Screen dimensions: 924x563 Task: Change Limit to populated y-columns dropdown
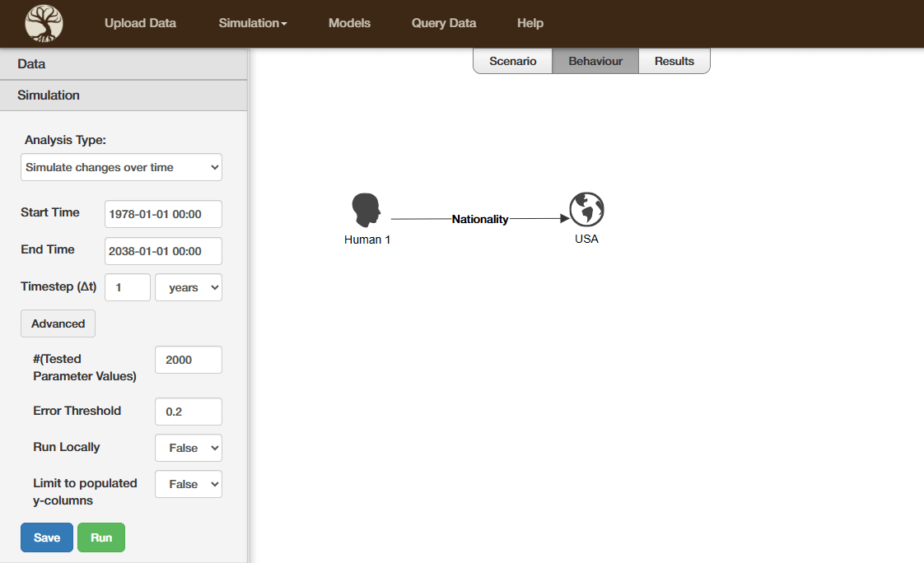pos(189,484)
